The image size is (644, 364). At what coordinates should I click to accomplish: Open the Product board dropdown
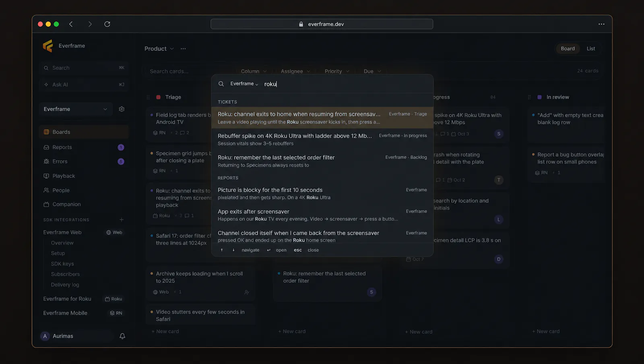pos(159,49)
